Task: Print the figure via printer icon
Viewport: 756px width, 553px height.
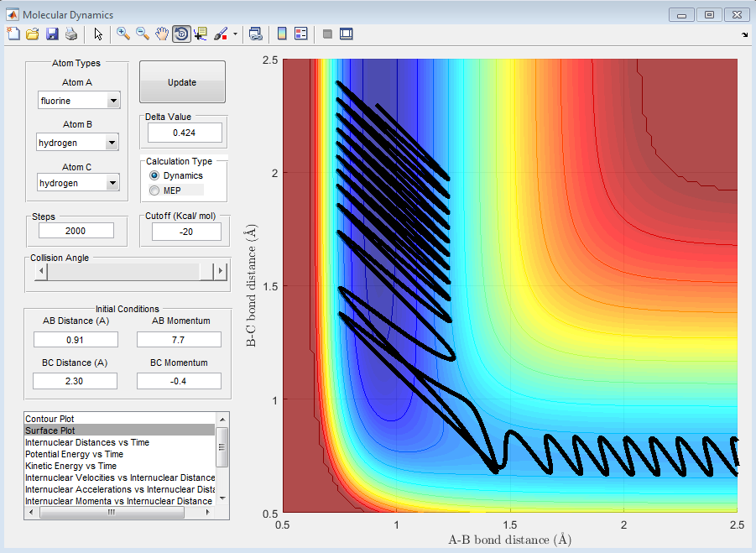Action: point(71,34)
